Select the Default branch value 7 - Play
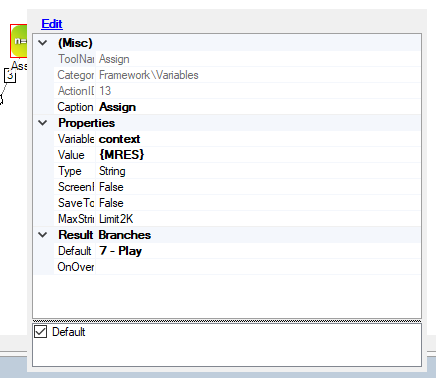This screenshot has height=378, width=436. tap(258, 251)
